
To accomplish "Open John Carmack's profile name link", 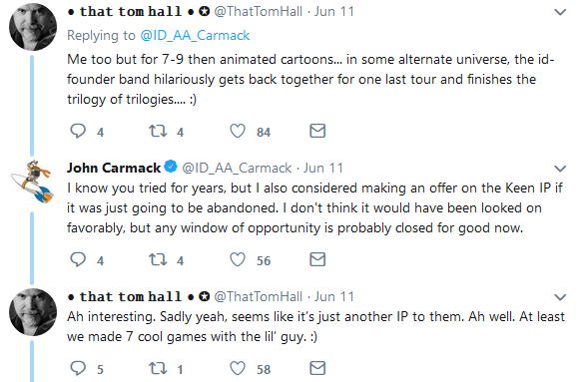I will click(x=114, y=168).
